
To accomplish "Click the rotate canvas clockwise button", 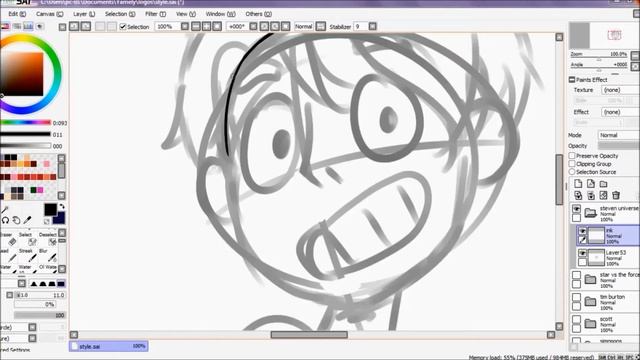I will (x=275, y=27).
